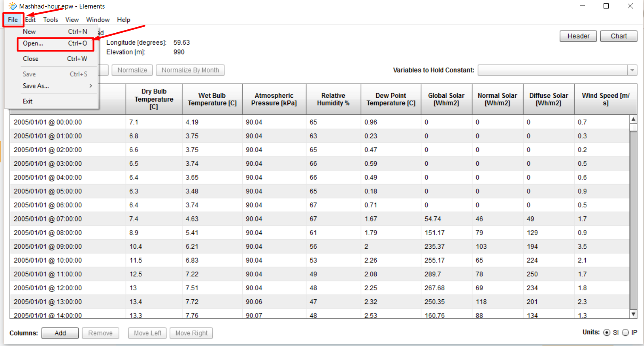Open the Edit menu

[x=30, y=20]
